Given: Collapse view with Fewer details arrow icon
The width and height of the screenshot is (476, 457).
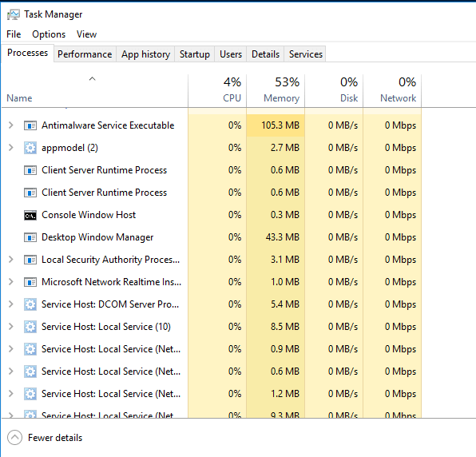Looking at the screenshot, I should (x=14, y=438).
